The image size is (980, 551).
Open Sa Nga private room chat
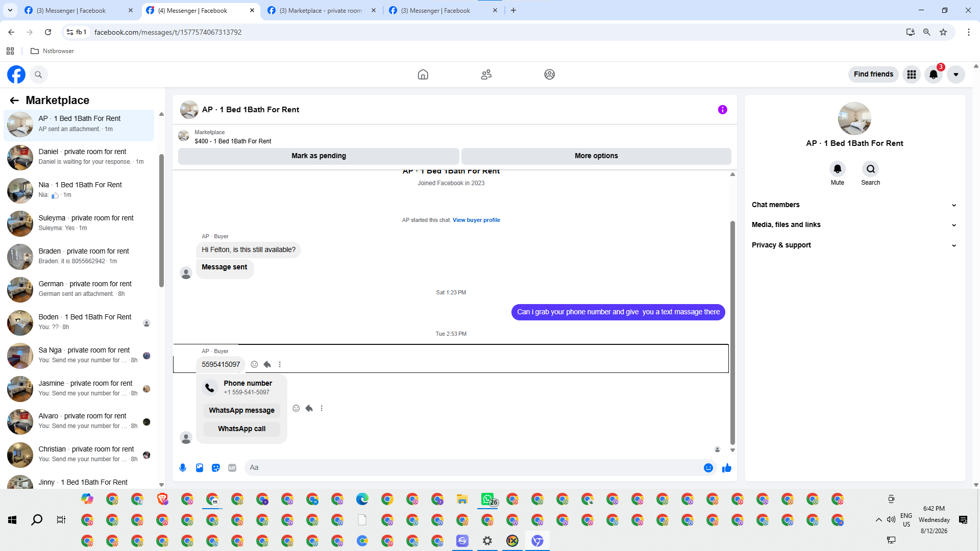pos(79,356)
